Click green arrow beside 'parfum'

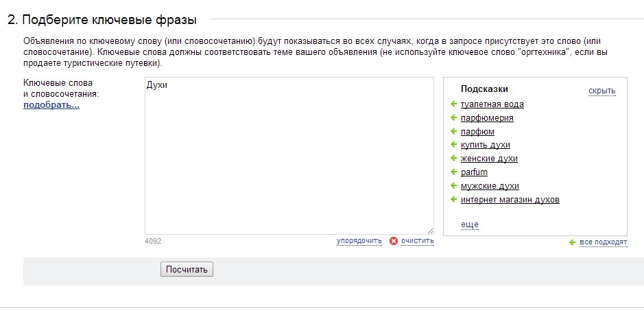453,172
